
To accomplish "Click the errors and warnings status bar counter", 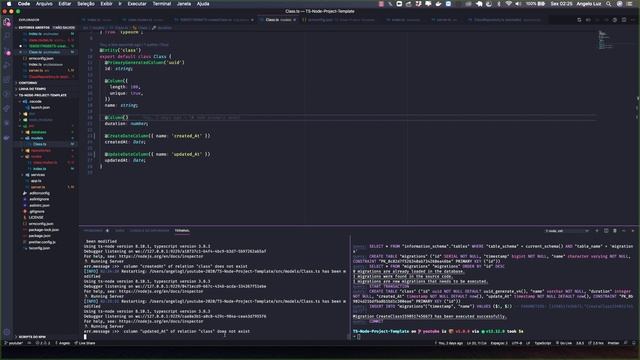I will pyautogui.click(x=42, y=343).
